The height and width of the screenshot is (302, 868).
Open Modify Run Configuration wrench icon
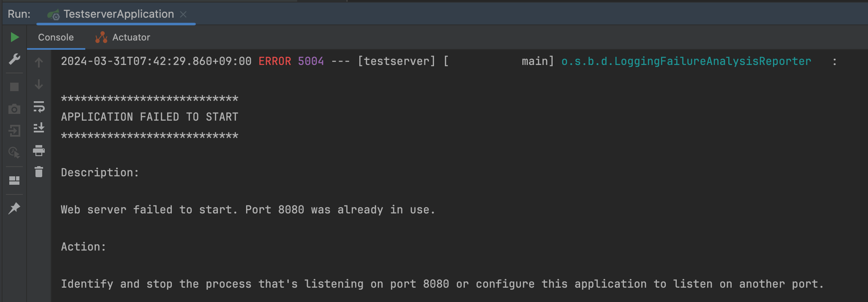(14, 59)
